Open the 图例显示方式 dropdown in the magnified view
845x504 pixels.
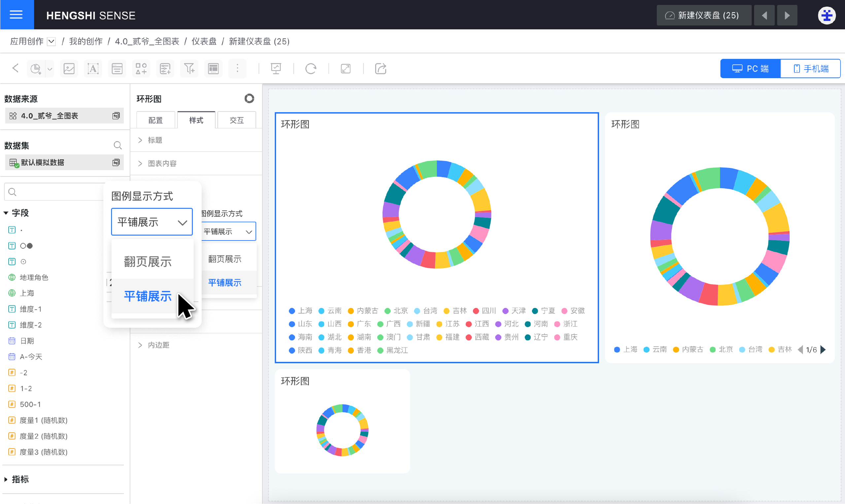[x=152, y=222]
